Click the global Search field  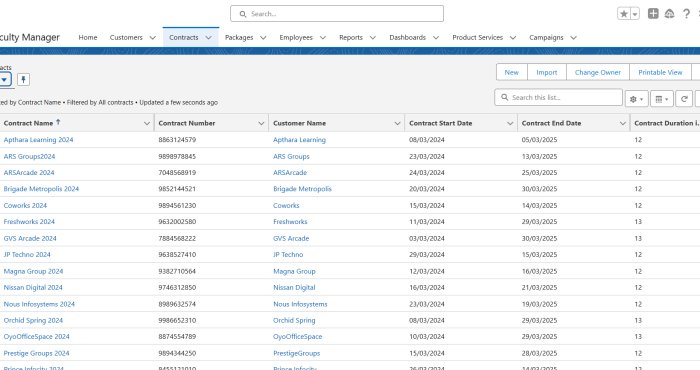[337, 14]
